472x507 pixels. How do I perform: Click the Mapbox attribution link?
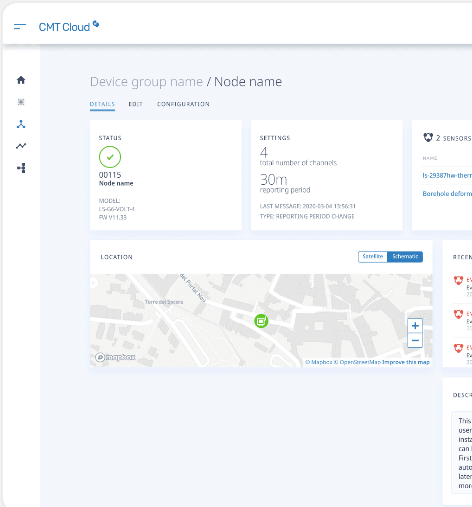pyautogui.click(x=319, y=362)
